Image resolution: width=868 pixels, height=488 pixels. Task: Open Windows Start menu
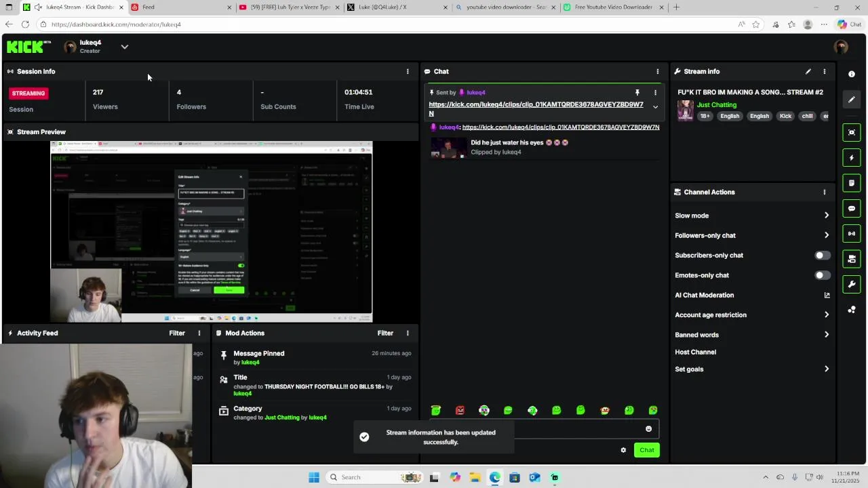[314, 477]
